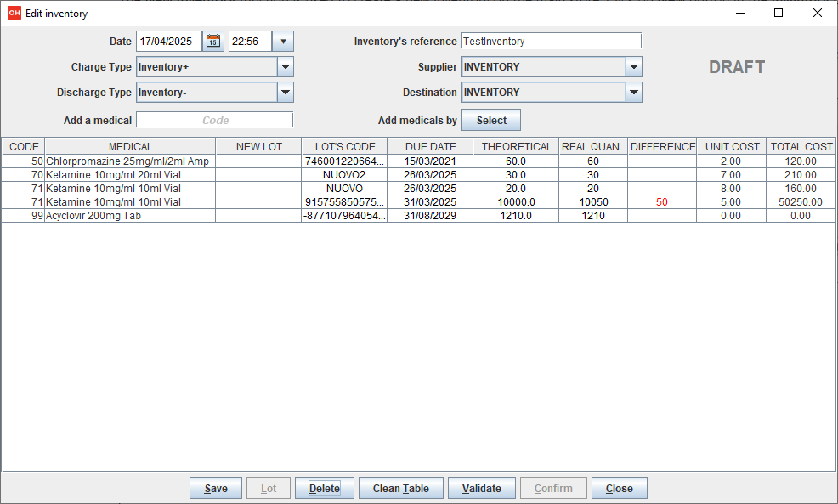838x504 pixels.
Task: Click the Inventory's reference text field
Action: tap(551, 41)
